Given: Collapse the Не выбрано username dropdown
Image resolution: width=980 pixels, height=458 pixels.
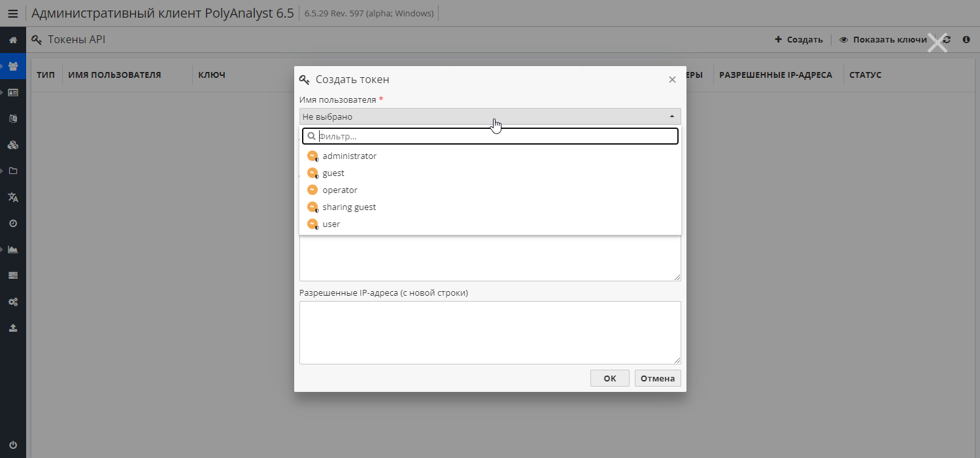Looking at the screenshot, I should tap(490, 116).
